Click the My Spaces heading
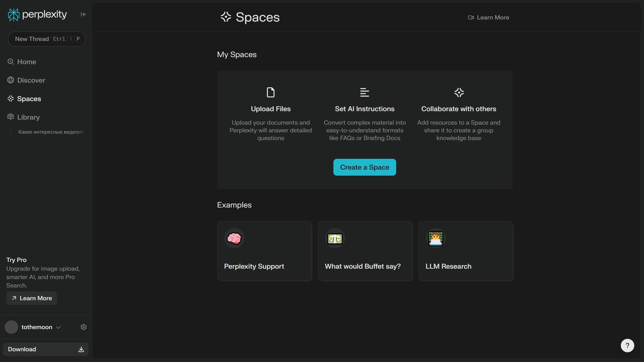644x362 pixels. (x=237, y=55)
